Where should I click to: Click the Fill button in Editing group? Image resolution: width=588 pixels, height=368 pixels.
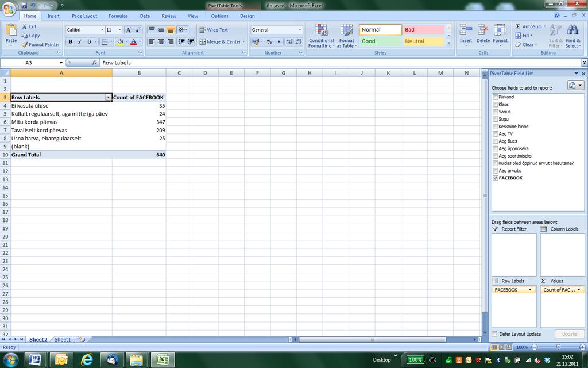pos(524,36)
